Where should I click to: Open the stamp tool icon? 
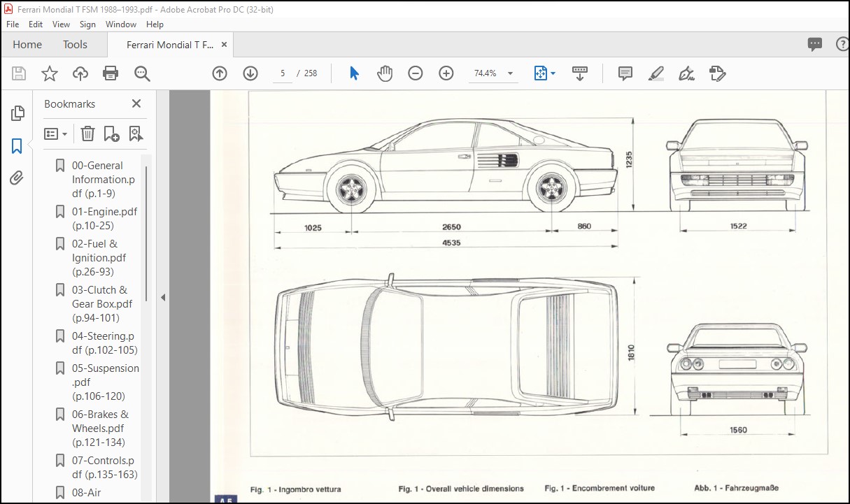pos(717,73)
